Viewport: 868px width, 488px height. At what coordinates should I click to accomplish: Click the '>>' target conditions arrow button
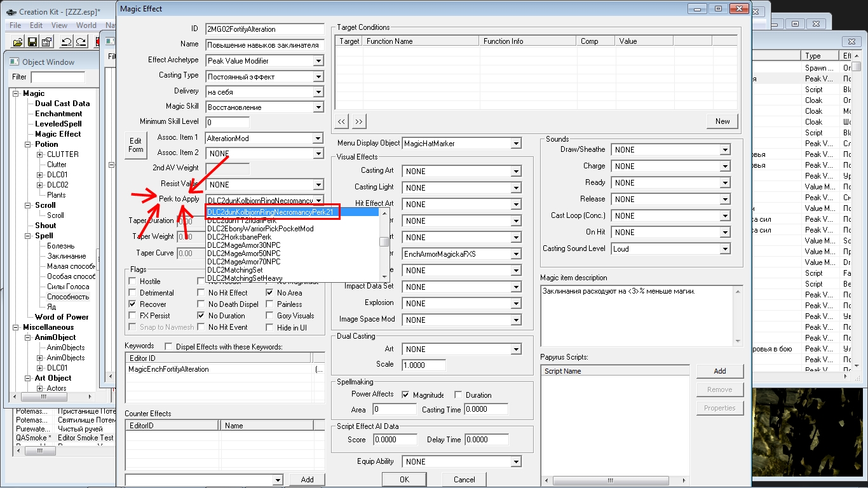click(359, 121)
